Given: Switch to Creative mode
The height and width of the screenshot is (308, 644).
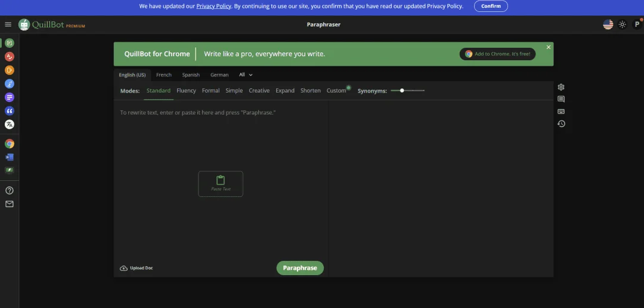Looking at the screenshot, I should [x=259, y=91].
